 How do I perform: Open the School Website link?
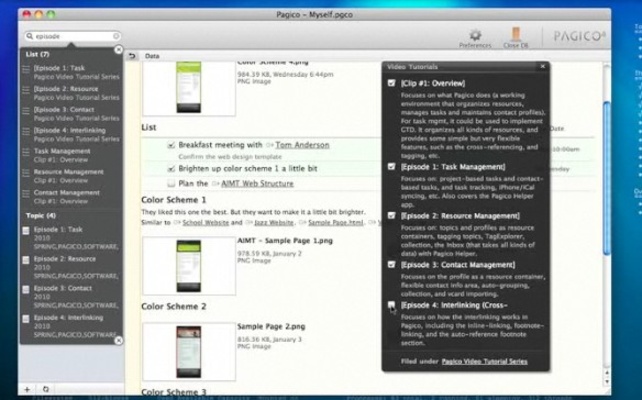206,222
